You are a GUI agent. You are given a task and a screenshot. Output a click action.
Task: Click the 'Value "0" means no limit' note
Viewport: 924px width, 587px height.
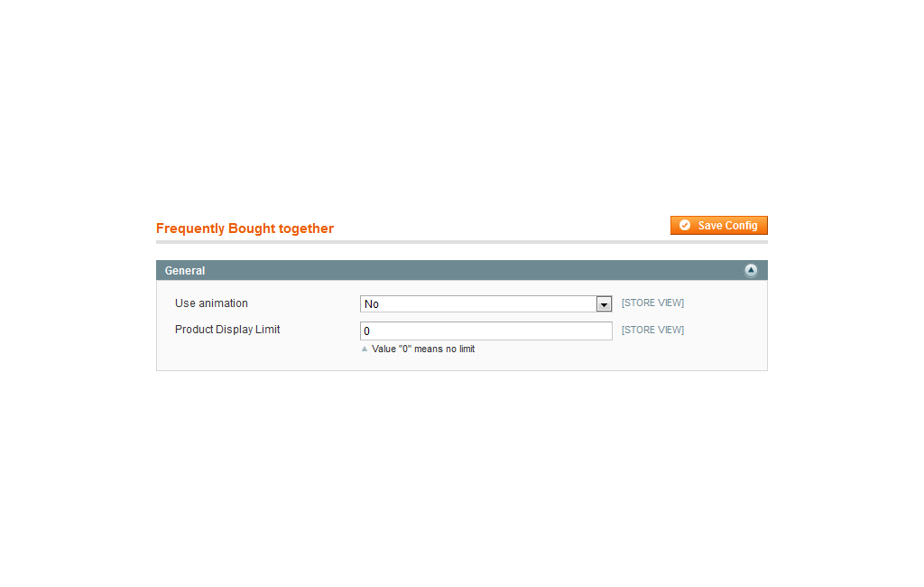coord(423,349)
